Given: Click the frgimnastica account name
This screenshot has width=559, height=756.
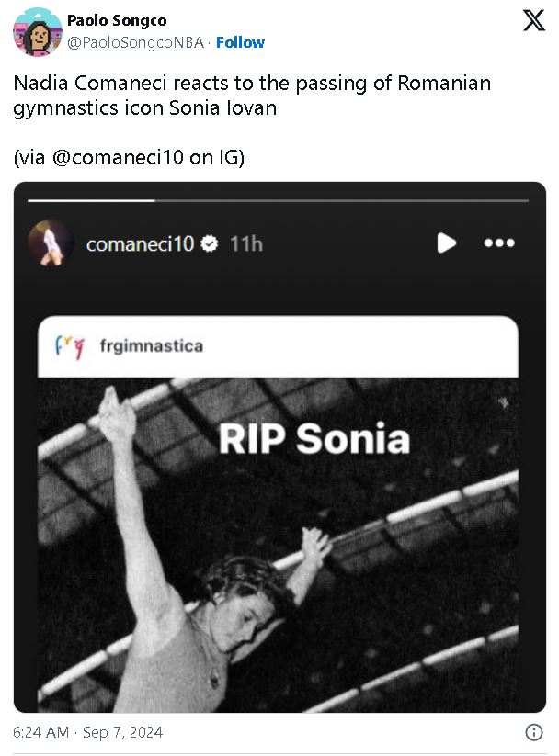Looking at the screenshot, I should click(151, 346).
